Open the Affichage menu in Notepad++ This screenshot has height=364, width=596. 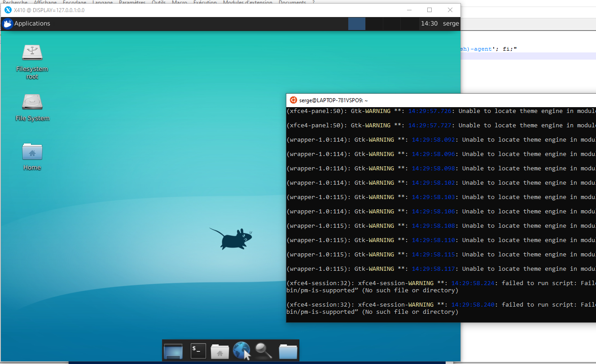pyautogui.click(x=45, y=2)
